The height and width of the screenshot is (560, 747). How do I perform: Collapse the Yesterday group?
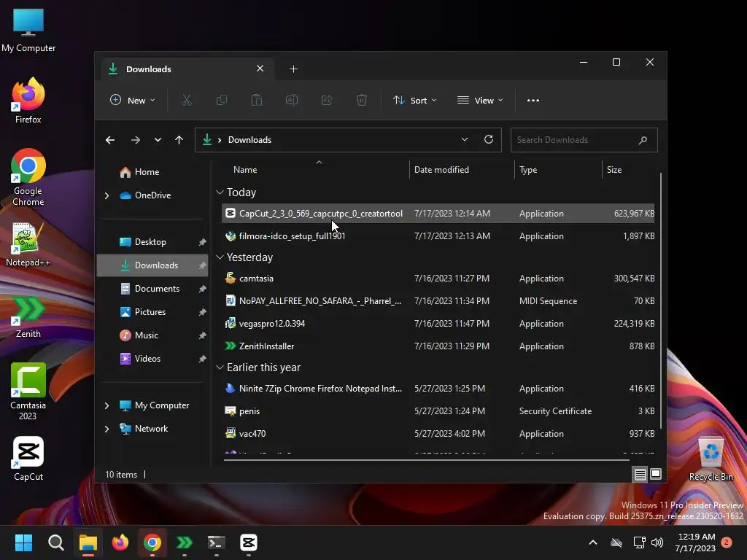(x=220, y=257)
